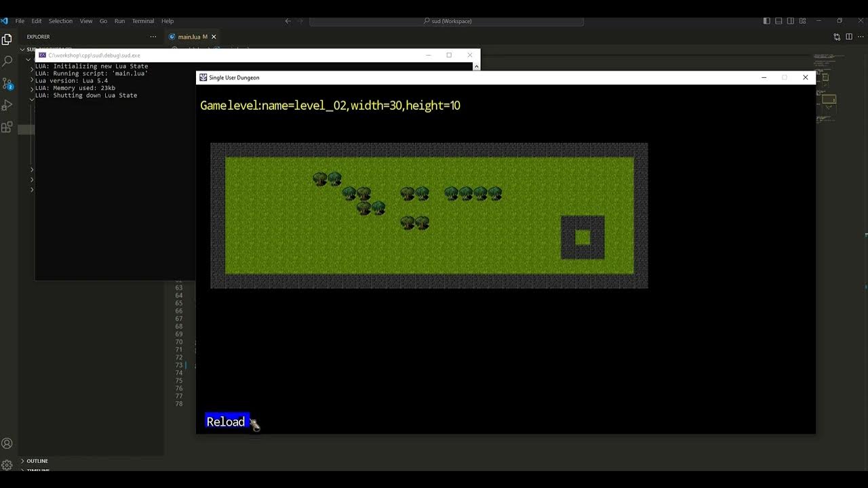This screenshot has height=488, width=868.
Task: Open the Customize Layout icon
Action: [803, 21]
